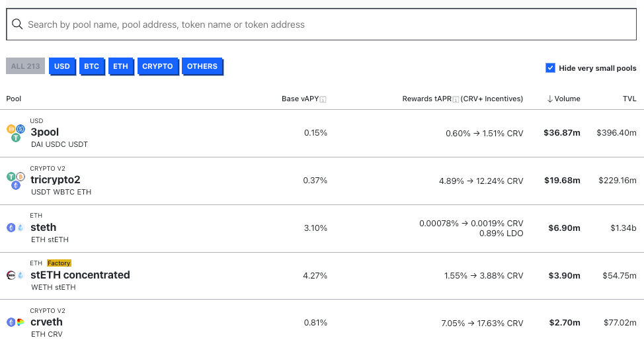
Task: Click steth 0.89% LDO reward
Action: (501, 234)
